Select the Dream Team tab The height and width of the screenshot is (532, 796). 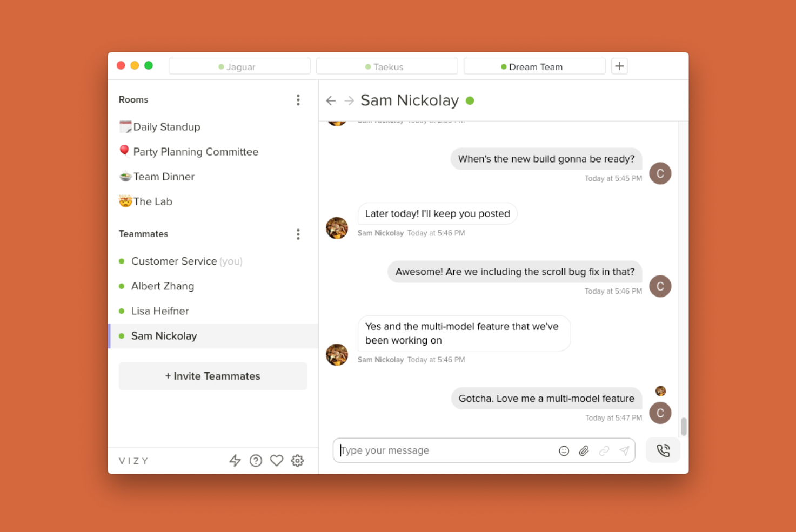(x=534, y=66)
